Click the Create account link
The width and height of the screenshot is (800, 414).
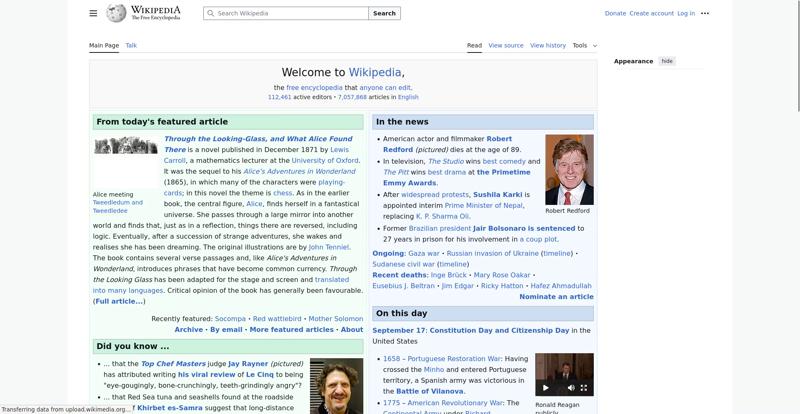[652, 13]
